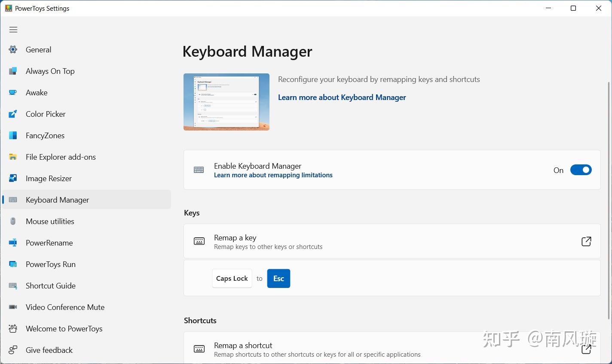612x364 pixels.
Task: Go to the General settings page
Action: (x=38, y=50)
